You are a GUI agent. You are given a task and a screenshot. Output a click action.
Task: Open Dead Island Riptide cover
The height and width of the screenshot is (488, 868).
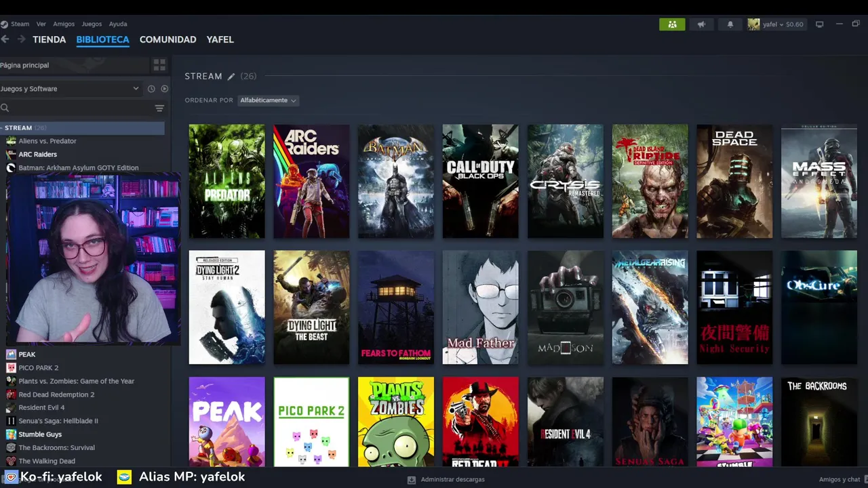click(x=650, y=181)
